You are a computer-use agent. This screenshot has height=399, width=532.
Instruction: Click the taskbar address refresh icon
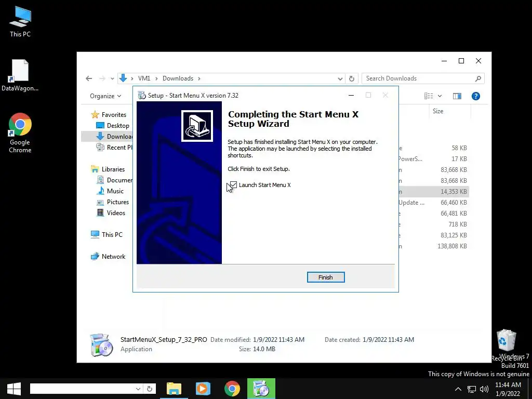click(x=150, y=389)
